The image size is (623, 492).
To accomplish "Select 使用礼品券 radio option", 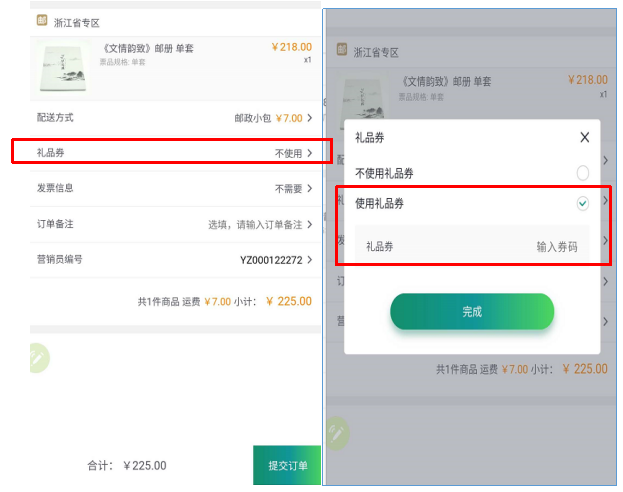I will click(582, 203).
